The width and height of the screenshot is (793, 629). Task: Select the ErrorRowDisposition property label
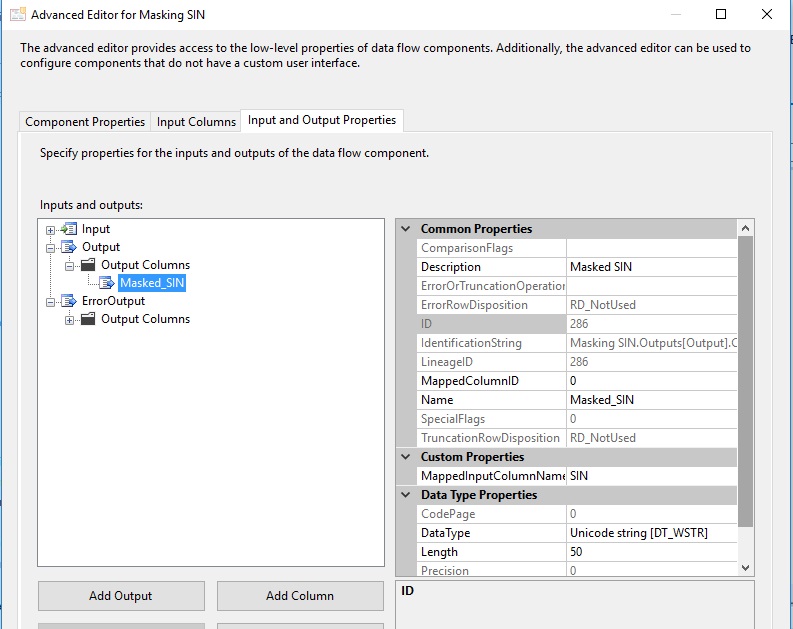pyautogui.click(x=493, y=305)
